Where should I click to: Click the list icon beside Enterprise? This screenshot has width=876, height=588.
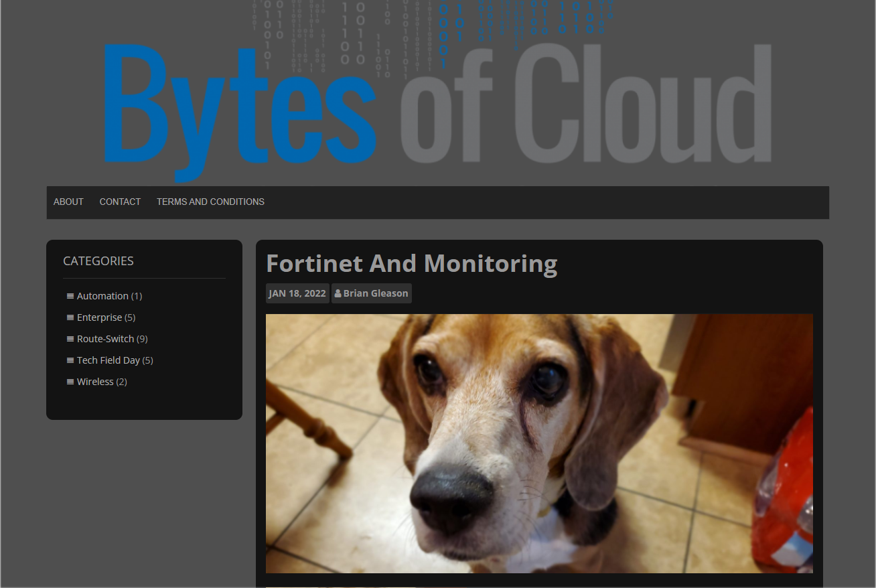[70, 317]
